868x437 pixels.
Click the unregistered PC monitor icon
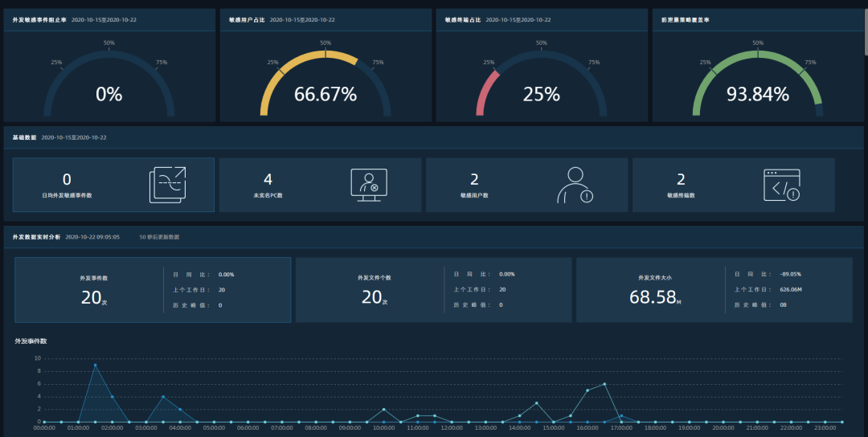pos(369,184)
